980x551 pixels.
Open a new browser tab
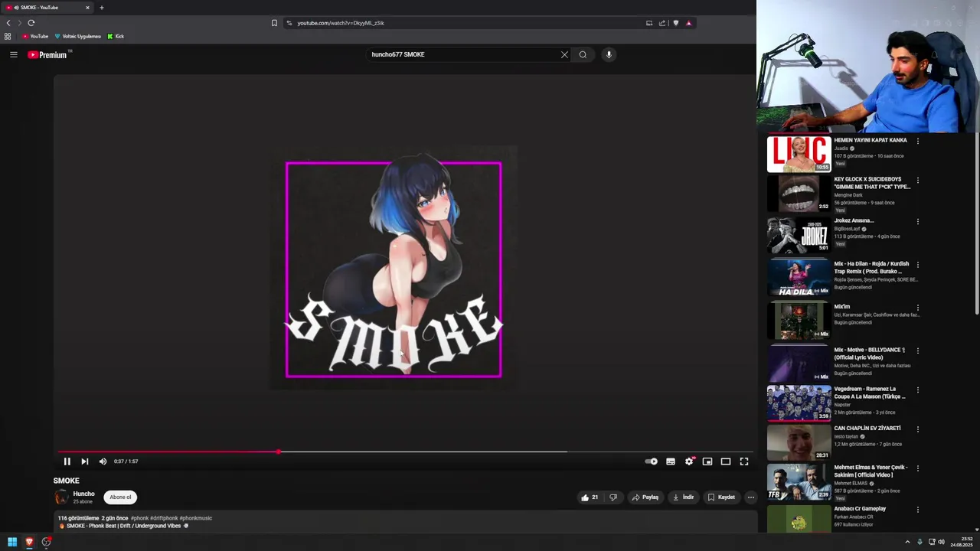[x=101, y=8]
